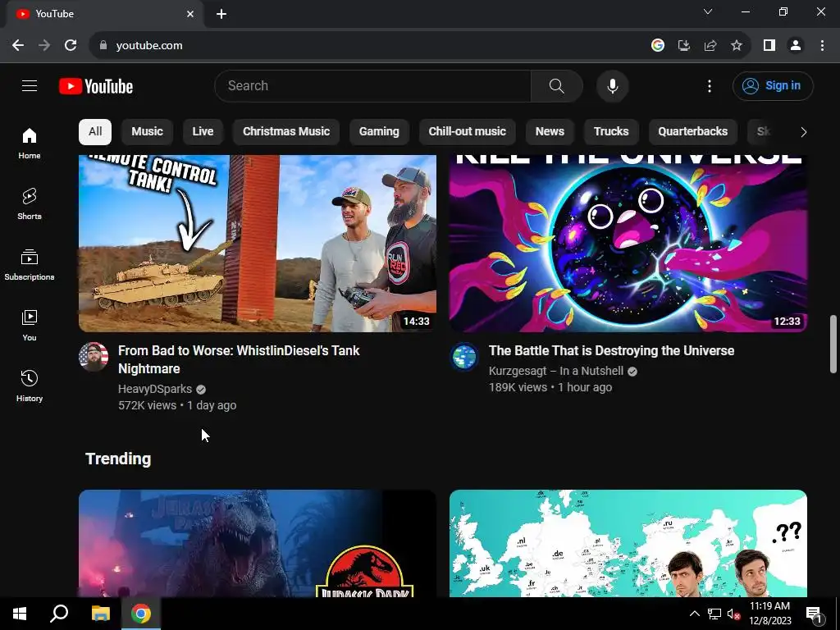Select the News filter chip
Screen dimensions: 840x630
pyautogui.click(x=550, y=132)
